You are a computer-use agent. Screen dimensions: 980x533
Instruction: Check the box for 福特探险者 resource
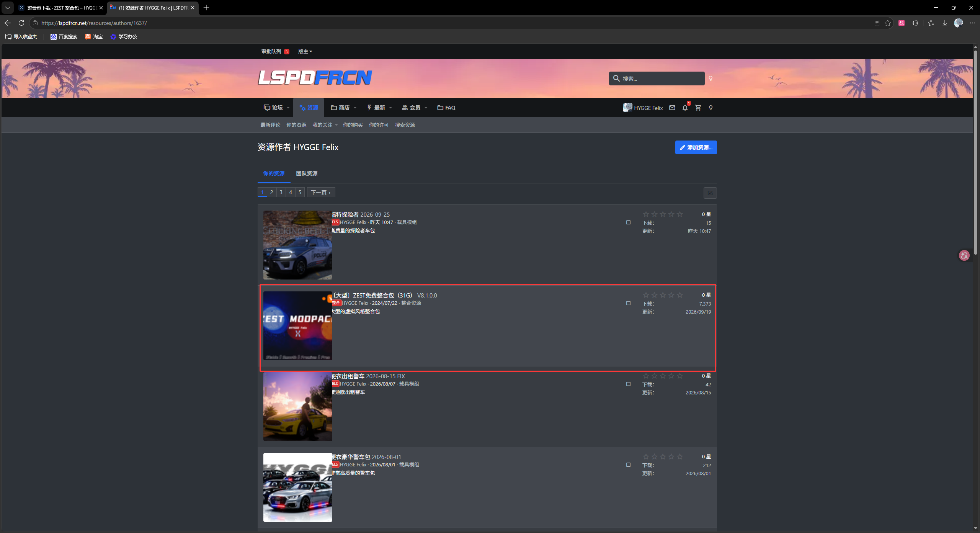point(628,222)
